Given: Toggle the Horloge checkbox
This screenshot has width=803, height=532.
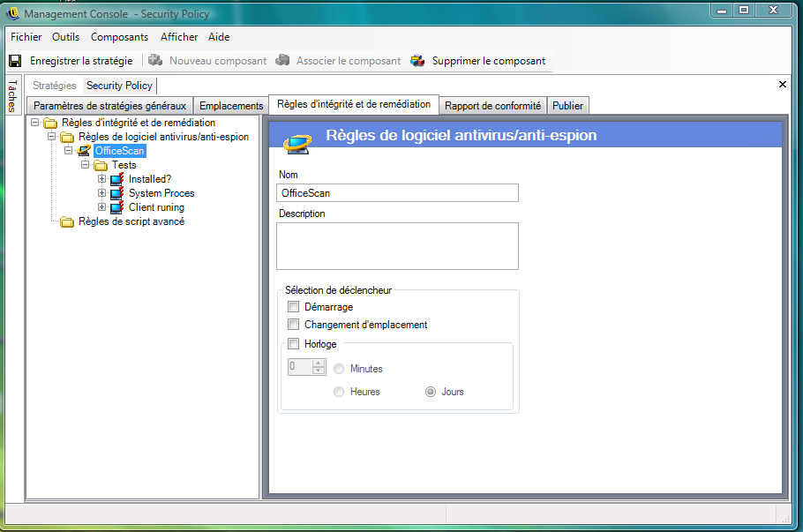Looking at the screenshot, I should [x=293, y=344].
